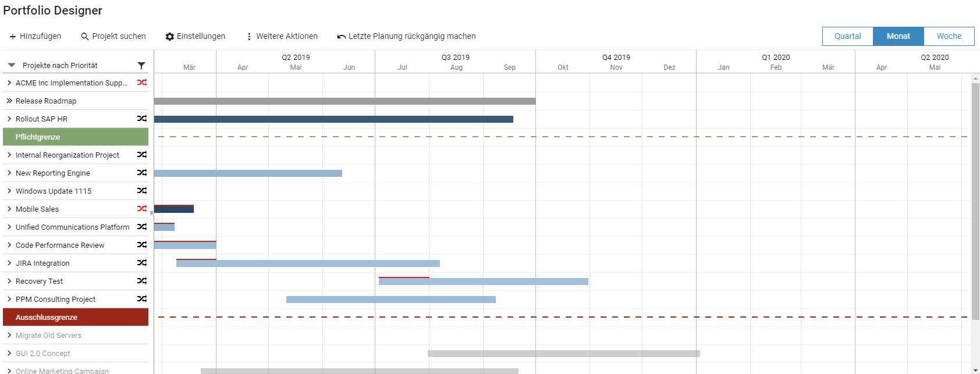This screenshot has height=374, width=980.
Task: Expand the Internal Reorganization Project row
Action: [x=9, y=155]
